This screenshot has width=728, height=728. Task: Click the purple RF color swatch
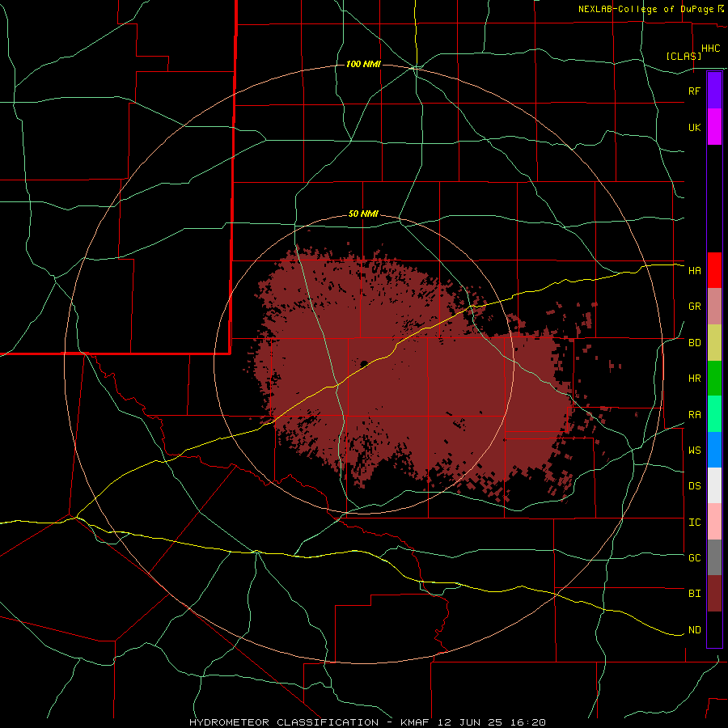coord(714,91)
